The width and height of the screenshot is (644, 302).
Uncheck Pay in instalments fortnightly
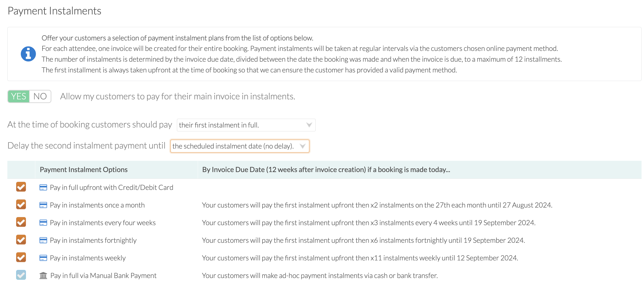coord(21,240)
